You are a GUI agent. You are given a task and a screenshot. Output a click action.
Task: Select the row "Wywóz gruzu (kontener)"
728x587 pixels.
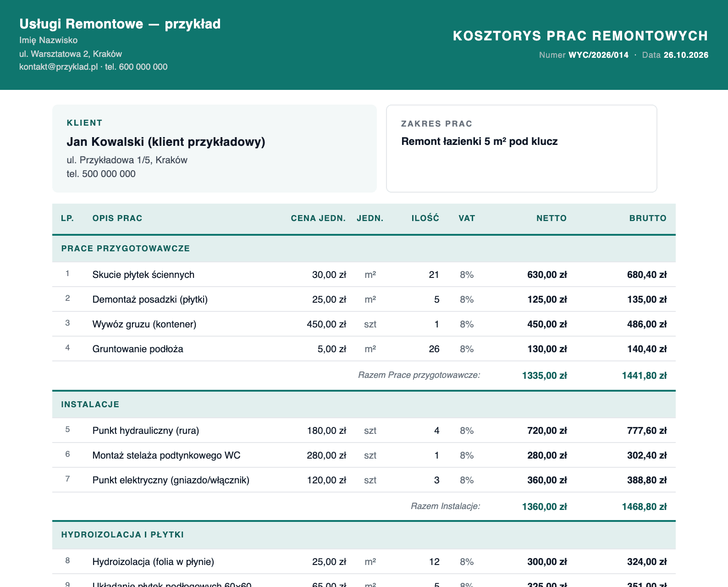[364, 324]
